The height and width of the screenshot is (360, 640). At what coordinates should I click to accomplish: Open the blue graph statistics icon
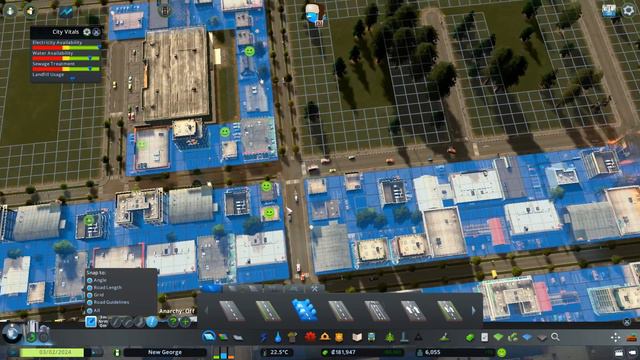66,12
